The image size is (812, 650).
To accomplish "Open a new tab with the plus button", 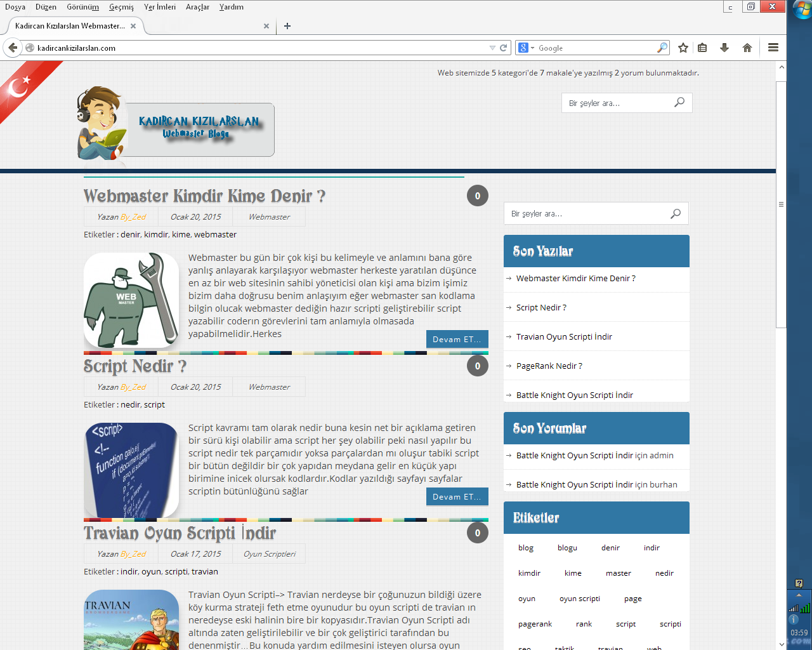I will pyautogui.click(x=287, y=26).
